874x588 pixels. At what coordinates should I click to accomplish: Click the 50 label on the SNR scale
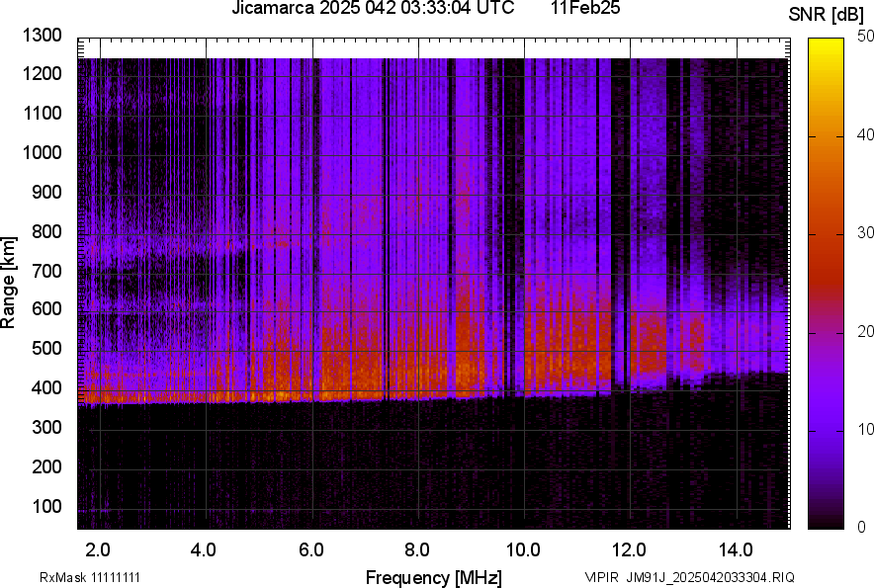[866, 37]
